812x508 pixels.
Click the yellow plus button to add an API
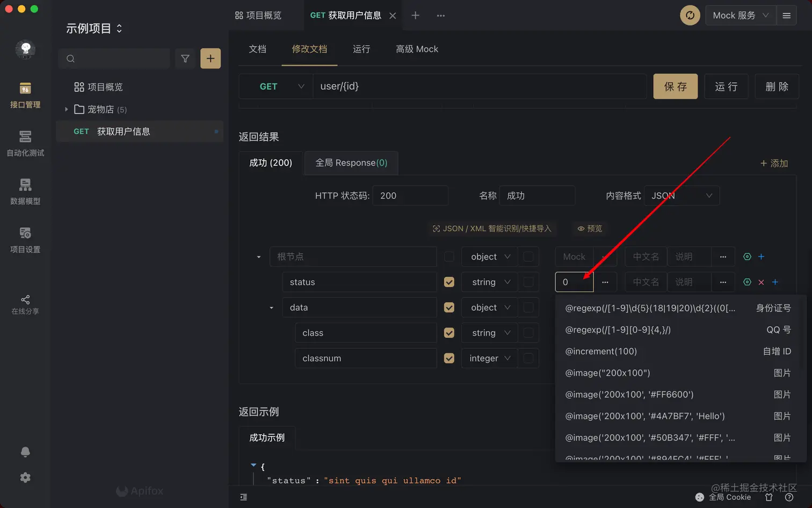(x=211, y=59)
